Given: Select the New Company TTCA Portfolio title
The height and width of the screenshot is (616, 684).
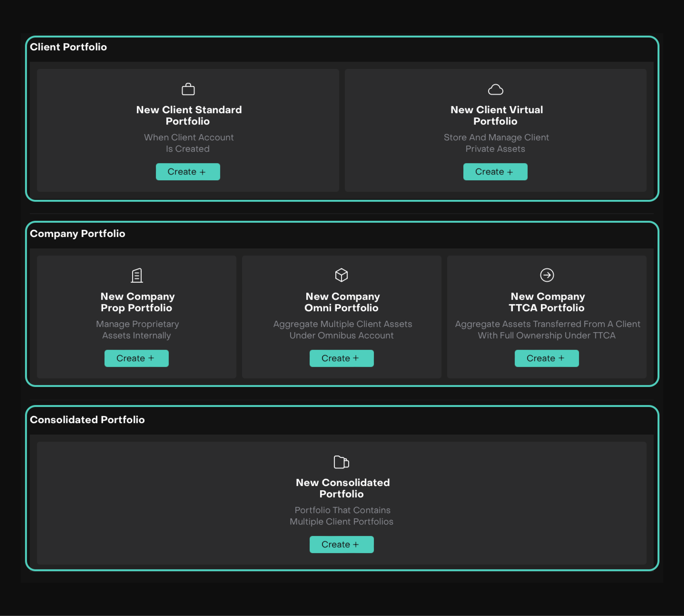Looking at the screenshot, I should [547, 302].
